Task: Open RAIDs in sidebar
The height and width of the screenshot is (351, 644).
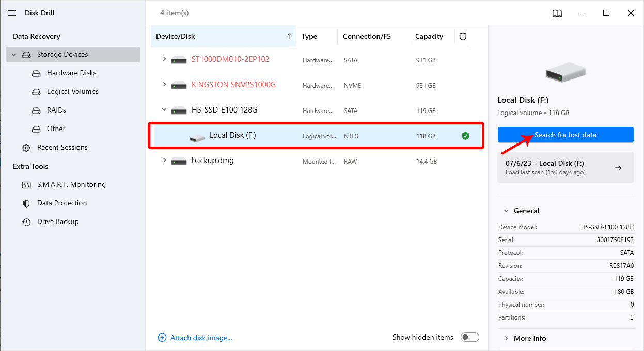Action: (x=56, y=110)
